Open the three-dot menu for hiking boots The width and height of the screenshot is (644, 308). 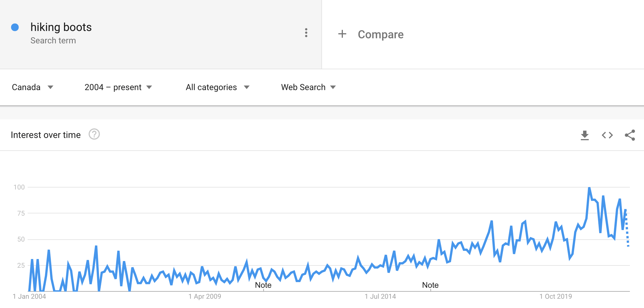[x=306, y=33]
